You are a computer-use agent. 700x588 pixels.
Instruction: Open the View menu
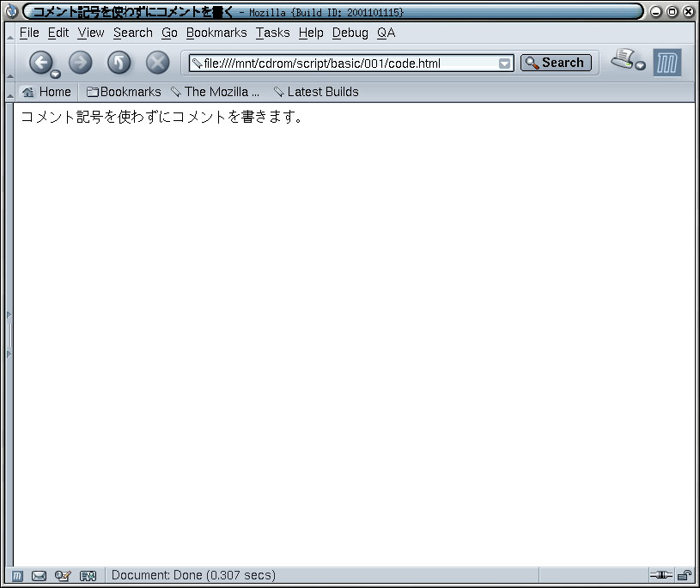(91, 33)
